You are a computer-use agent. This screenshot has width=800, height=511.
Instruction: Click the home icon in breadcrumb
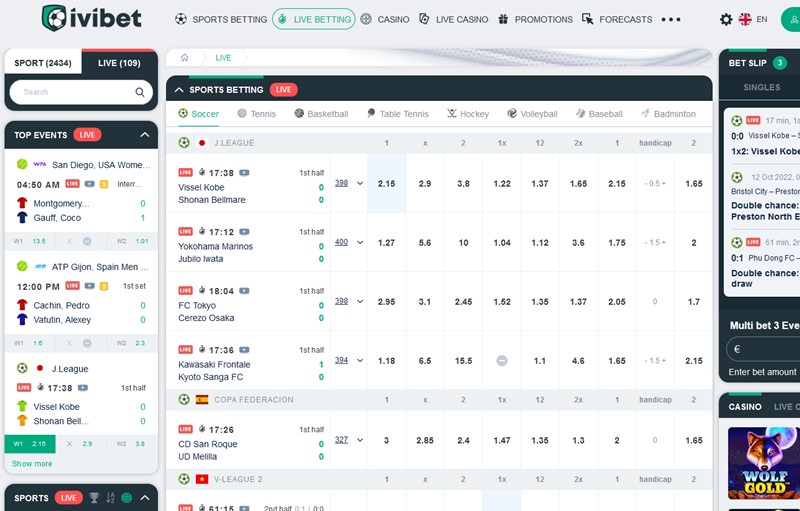coord(185,58)
